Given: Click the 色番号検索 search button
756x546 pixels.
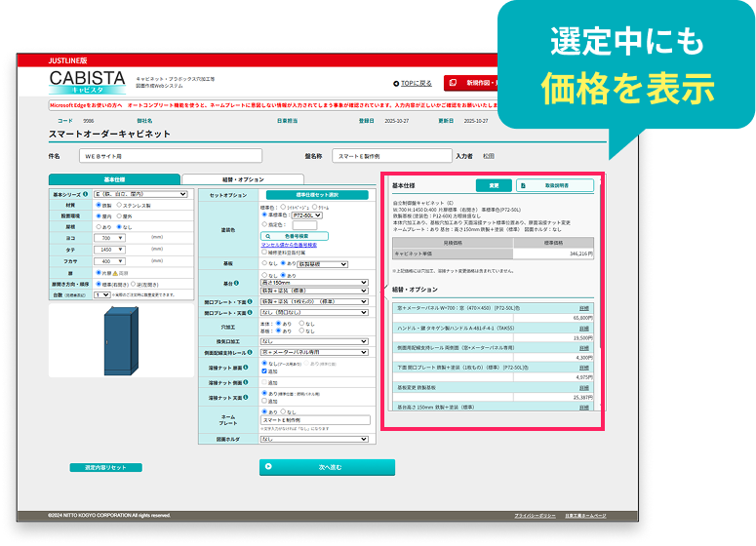Looking at the screenshot, I should coord(295,236).
